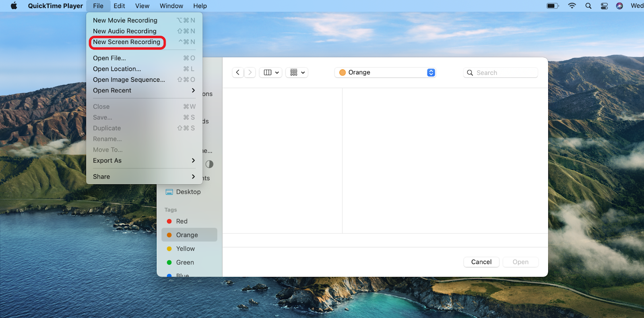
Task: Open Spotlight search in menu bar
Action: pyautogui.click(x=588, y=6)
